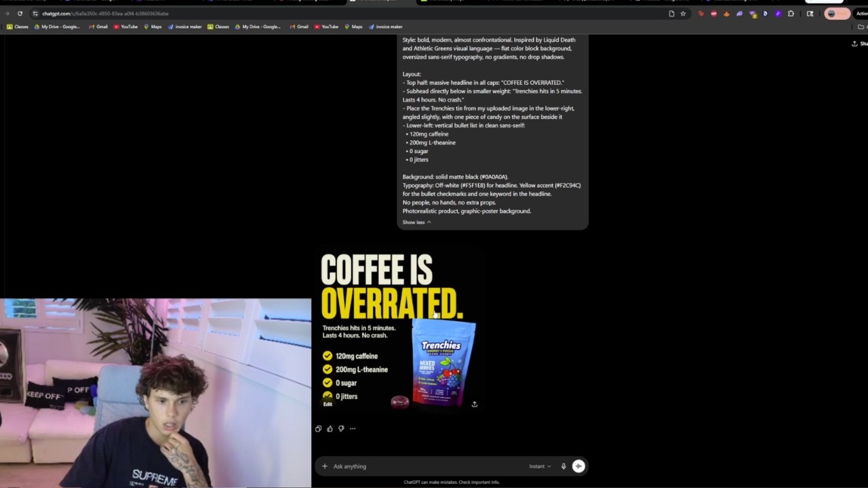Open the tab search icon in toolbar
This screenshot has height=488, width=868.
[810, 14]
